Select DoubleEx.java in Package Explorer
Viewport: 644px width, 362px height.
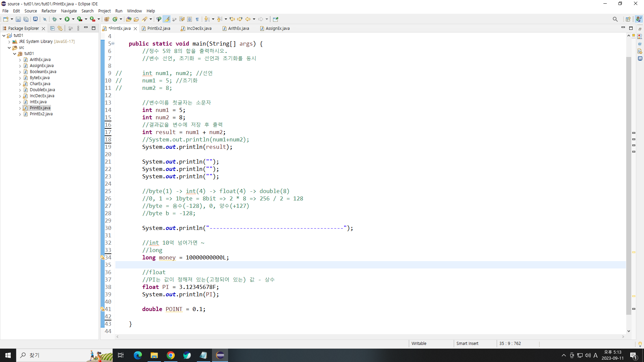(x=42, y=90)
